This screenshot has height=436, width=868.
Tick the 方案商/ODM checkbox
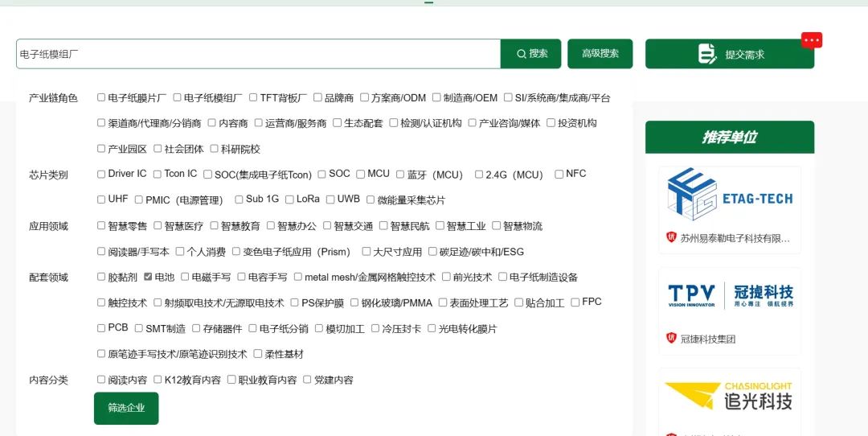[x=364, y=97]
